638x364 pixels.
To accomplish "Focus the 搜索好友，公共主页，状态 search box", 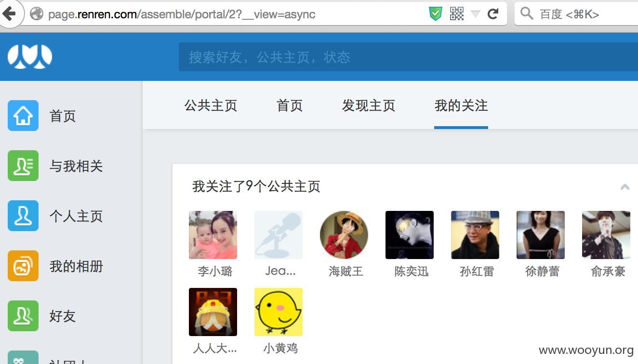I will pyautogui.click(x=408, y=57).
